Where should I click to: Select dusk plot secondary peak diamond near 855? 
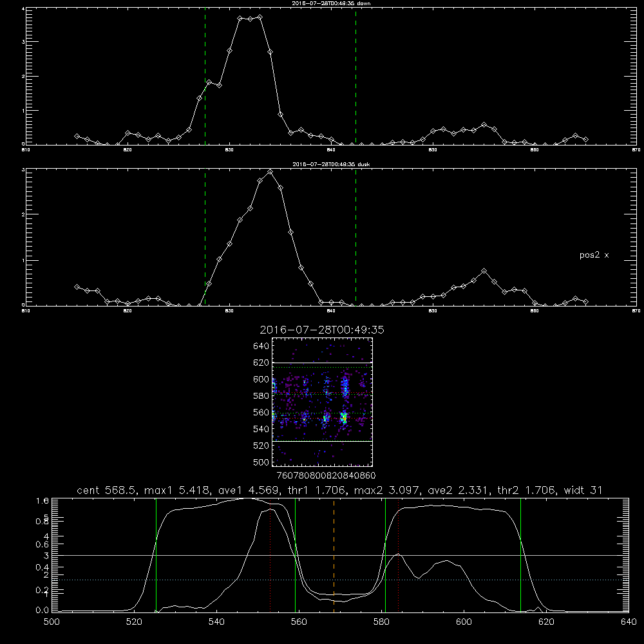point(484,271)
